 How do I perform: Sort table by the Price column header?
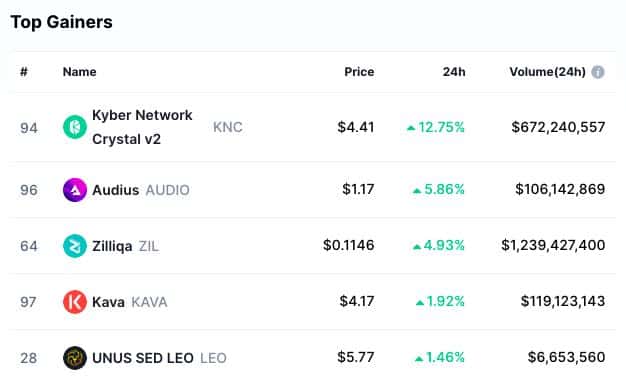pyautogui.click(x=359, y=72)
